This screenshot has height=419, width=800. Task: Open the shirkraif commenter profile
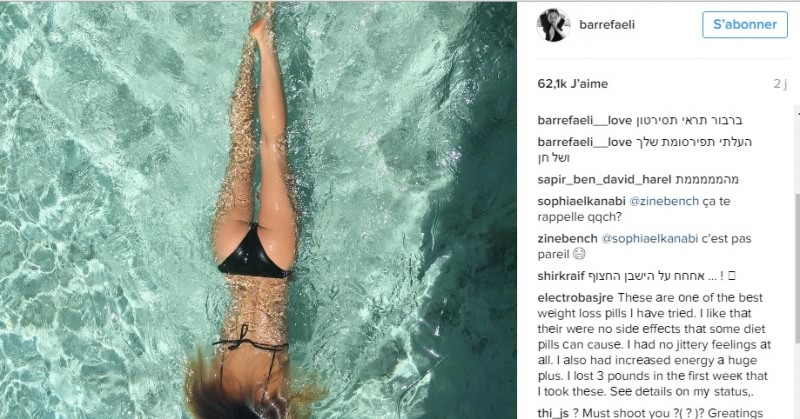[561, 276]
